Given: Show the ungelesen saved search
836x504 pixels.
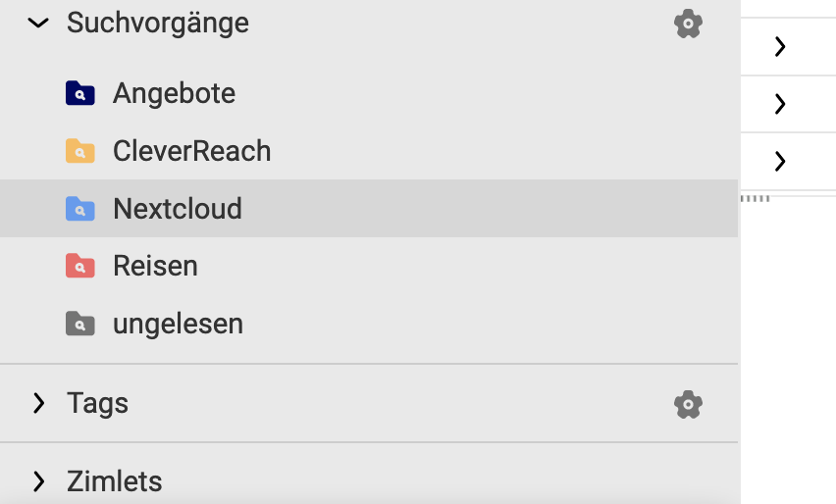Looking at the screenshot, I should [x=369, y=324].
